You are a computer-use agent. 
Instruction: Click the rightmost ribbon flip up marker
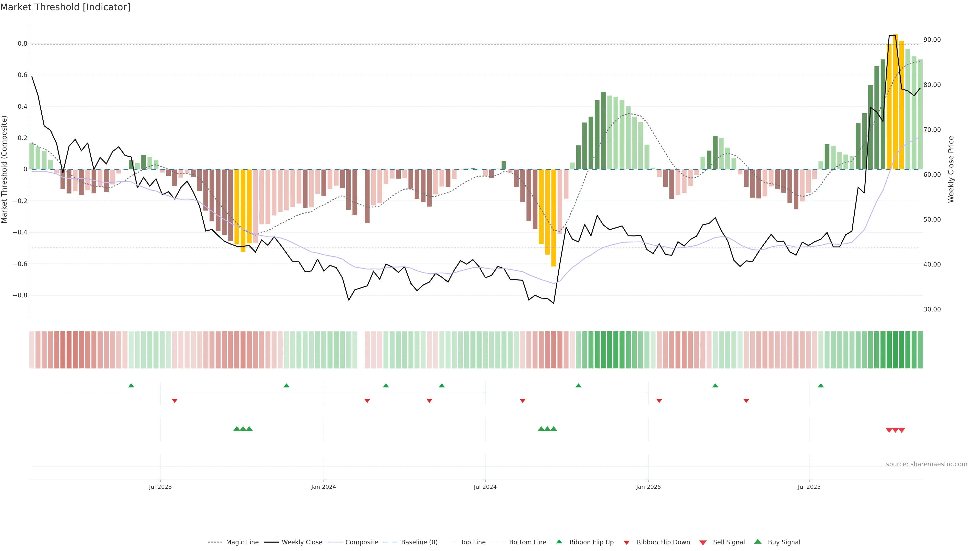click(x=820, y=386)
